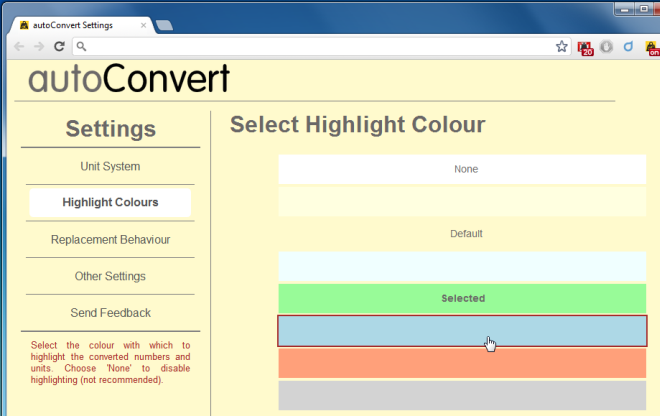This screenshot has height=416, width=660.
Task: Open Other Settings section
Action: 110,276
